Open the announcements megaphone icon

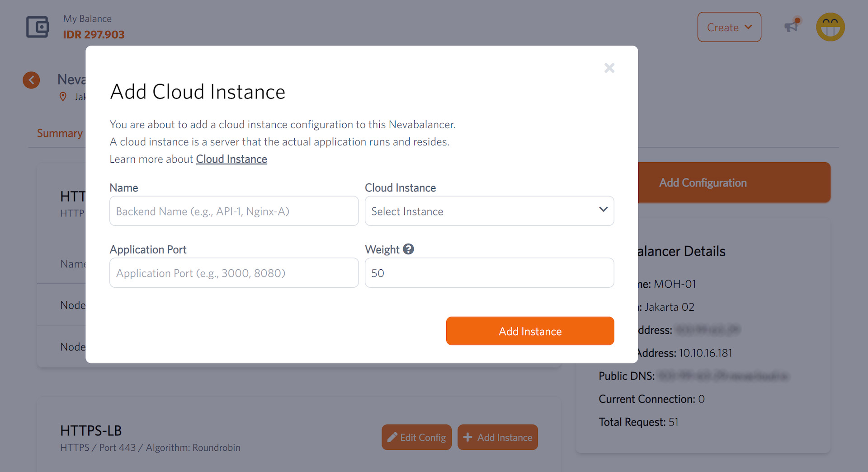(791, 27)
